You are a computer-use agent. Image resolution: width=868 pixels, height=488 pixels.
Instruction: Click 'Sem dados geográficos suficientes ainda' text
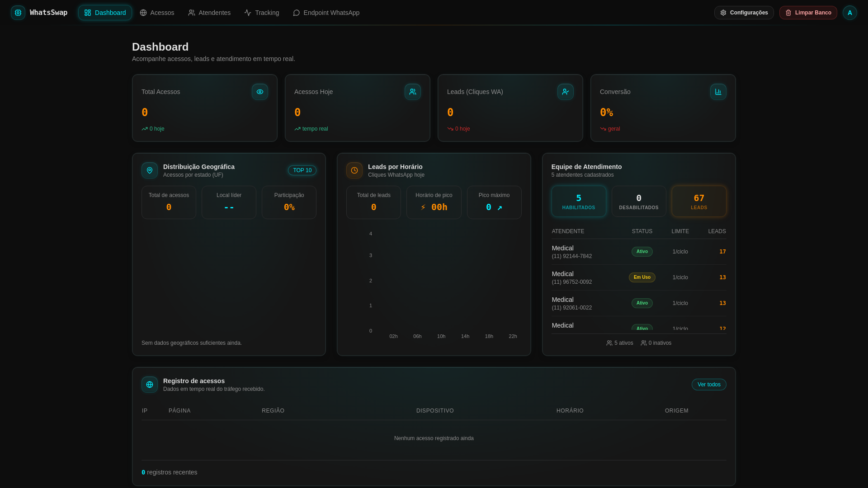click(x=192, y=343)
